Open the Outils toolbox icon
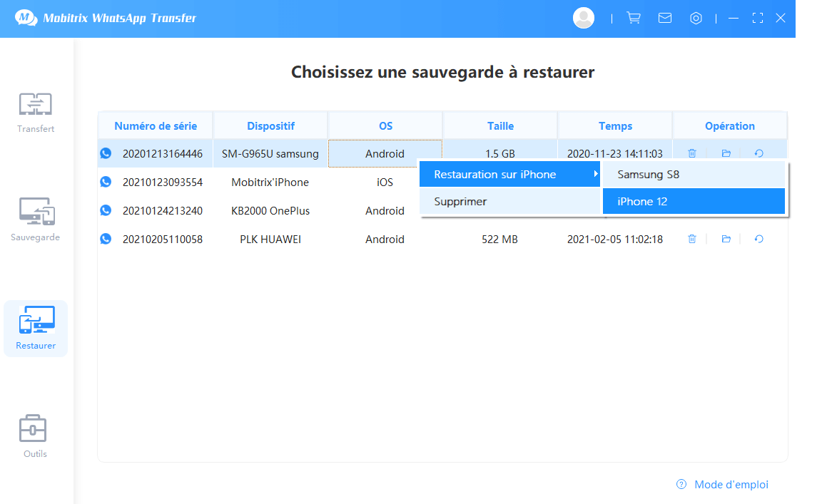The width and height of the screenshot is (822, 504). (x=33, y=429)
